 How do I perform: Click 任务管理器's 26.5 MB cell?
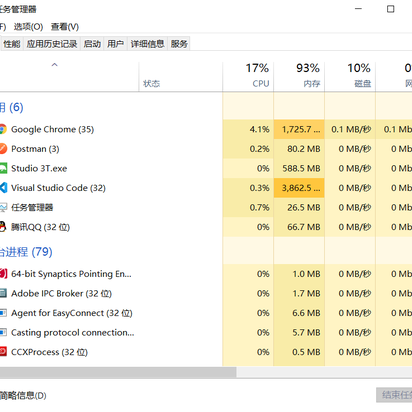tap(299, 207)
